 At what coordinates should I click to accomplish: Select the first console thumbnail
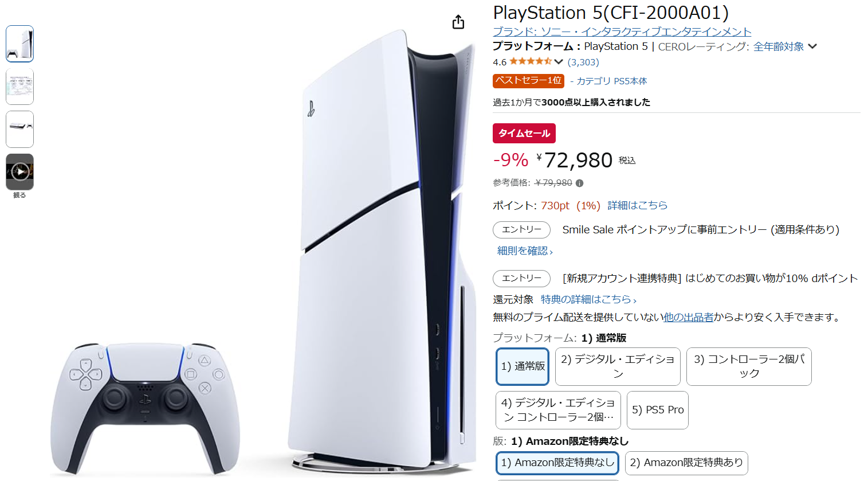pyautogui.click(x=20, y=44)
